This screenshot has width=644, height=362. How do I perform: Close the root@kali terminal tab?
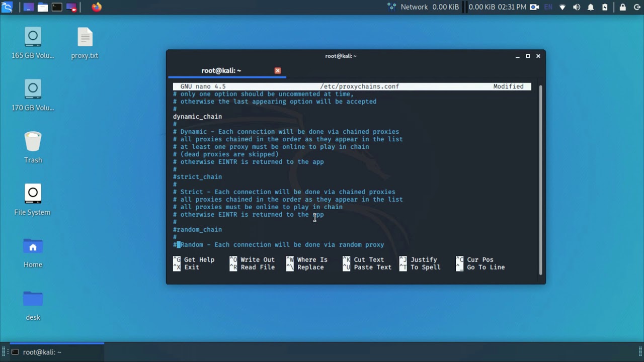278,70
